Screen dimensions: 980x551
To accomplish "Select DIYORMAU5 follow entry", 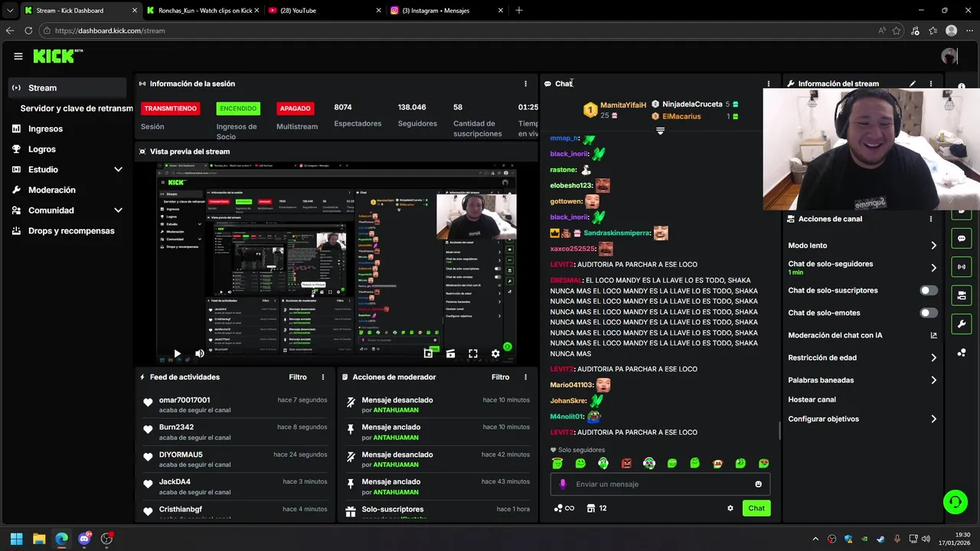I will tap(235, 459).
